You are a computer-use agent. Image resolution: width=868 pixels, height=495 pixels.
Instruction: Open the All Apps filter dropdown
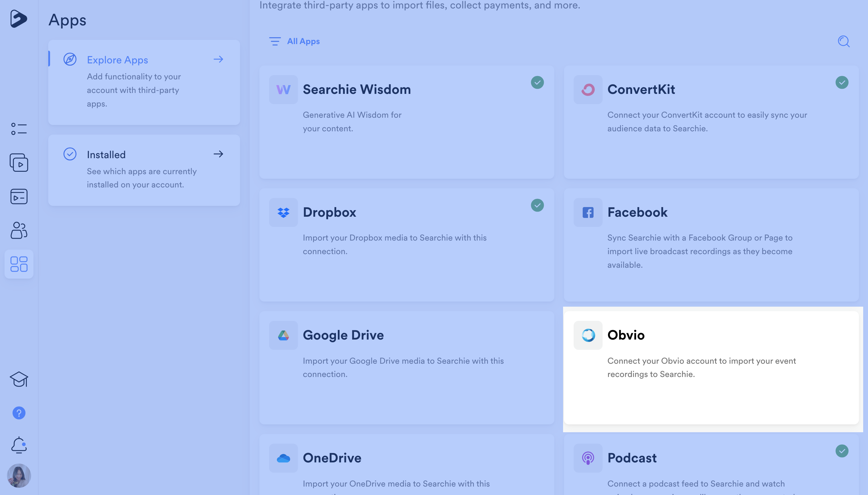pos(294,41)
